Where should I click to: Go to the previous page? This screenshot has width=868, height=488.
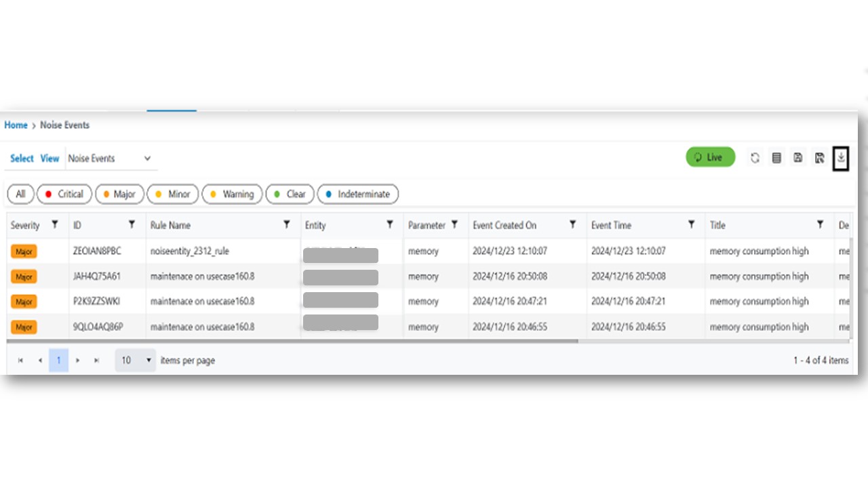point(40,361)
